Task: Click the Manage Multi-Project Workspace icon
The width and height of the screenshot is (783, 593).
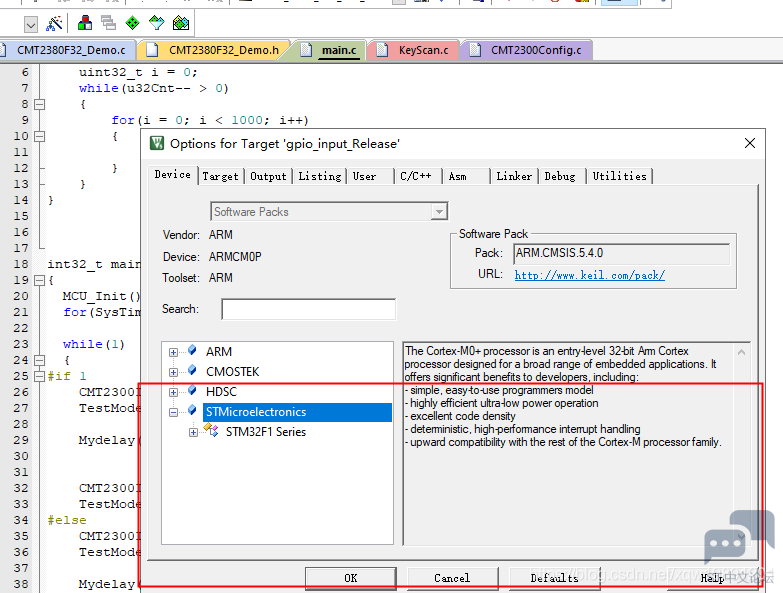Action: pos(108,23)
